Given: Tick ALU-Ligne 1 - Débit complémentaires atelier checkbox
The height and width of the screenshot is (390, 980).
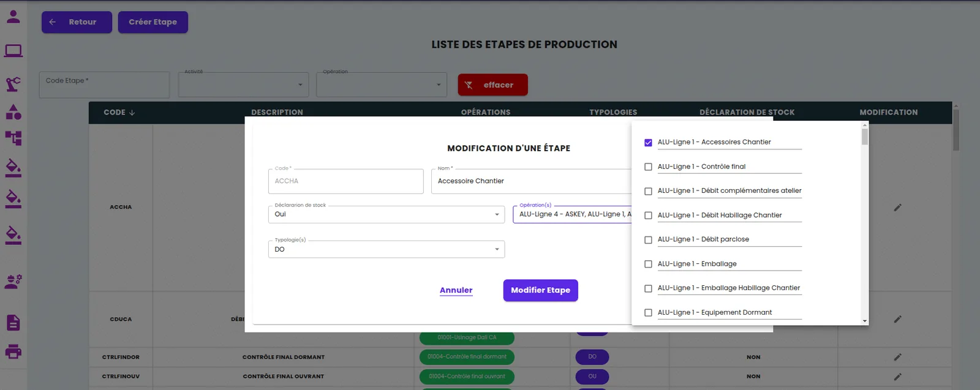Looking at the screenshot, I should [x=648, y=192].
